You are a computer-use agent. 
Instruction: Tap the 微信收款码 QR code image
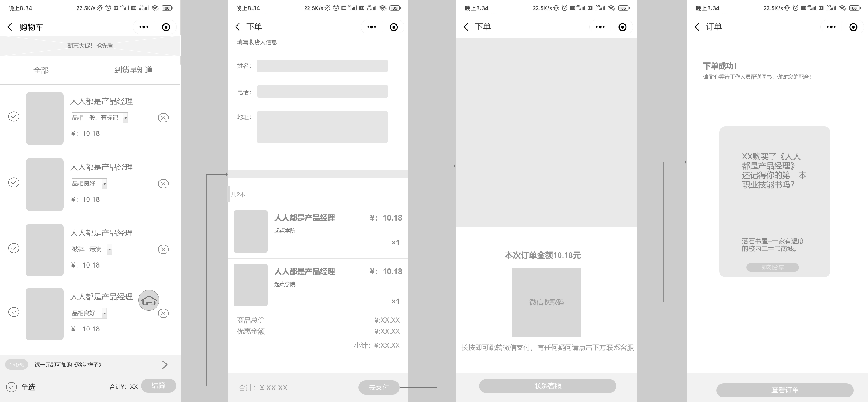coord(546,302)
